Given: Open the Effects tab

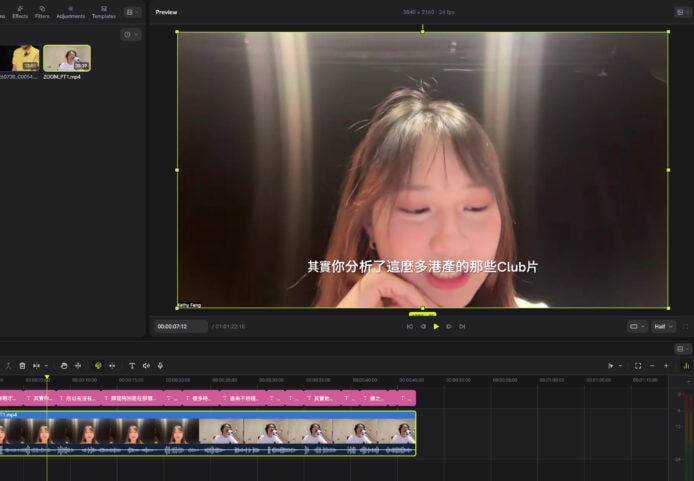Looking at the screenshot, I should [20, 12].
